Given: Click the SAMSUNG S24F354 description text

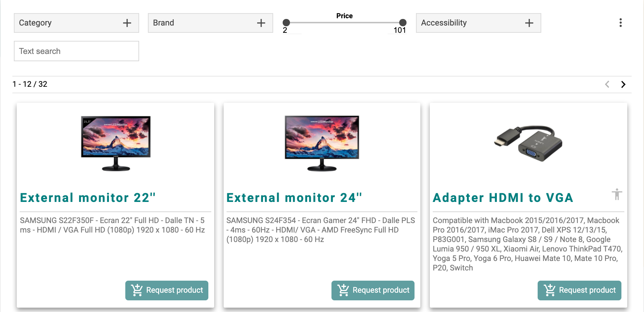Looking at the screenshot, I should (321, 230).
